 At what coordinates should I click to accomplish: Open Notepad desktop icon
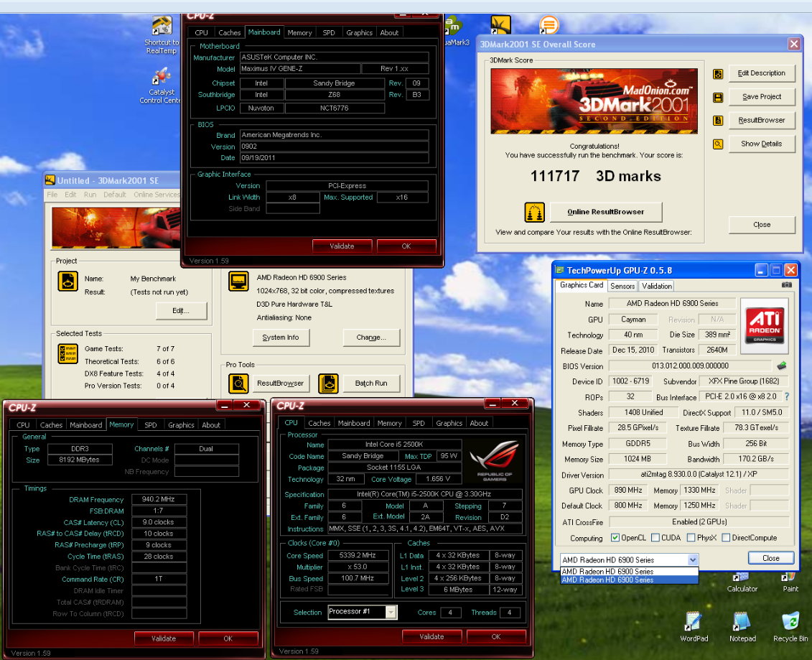742,627
